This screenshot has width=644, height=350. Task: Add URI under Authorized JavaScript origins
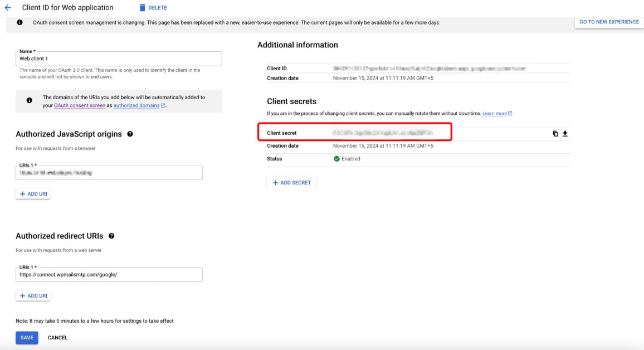click(x=33, y=194)
